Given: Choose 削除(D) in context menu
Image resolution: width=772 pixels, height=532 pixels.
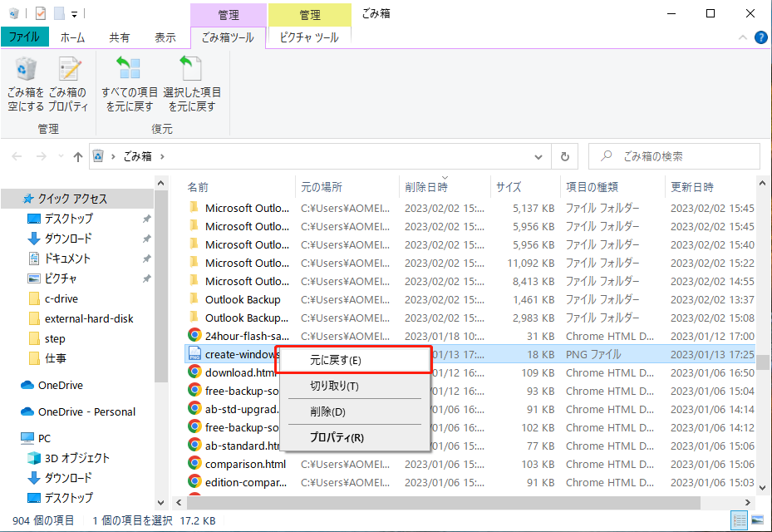Looking at the screenshot, I should pos(355,411).
